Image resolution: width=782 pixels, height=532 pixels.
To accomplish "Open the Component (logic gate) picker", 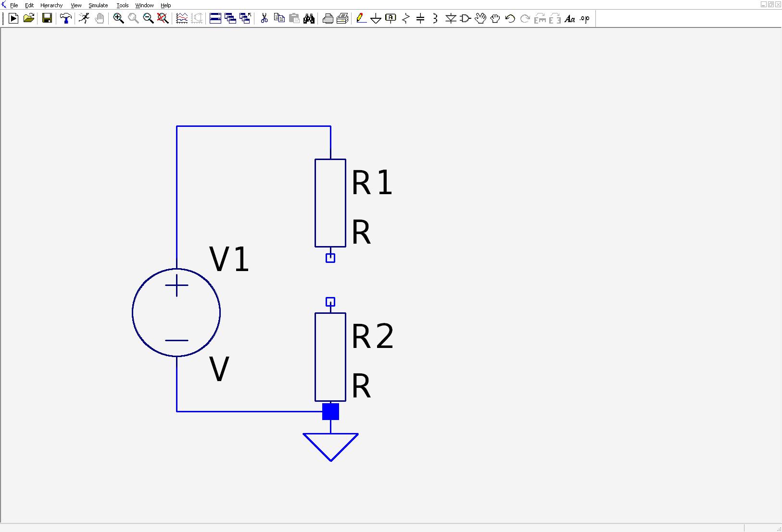I will tap(466, 19).
